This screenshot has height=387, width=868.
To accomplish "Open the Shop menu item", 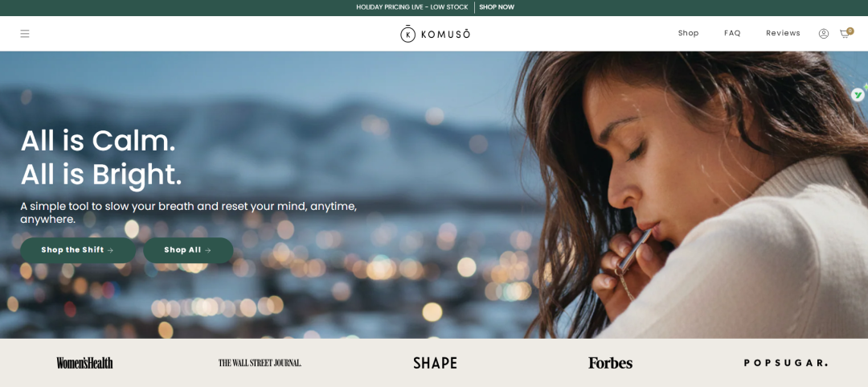I will pos(688,33).
